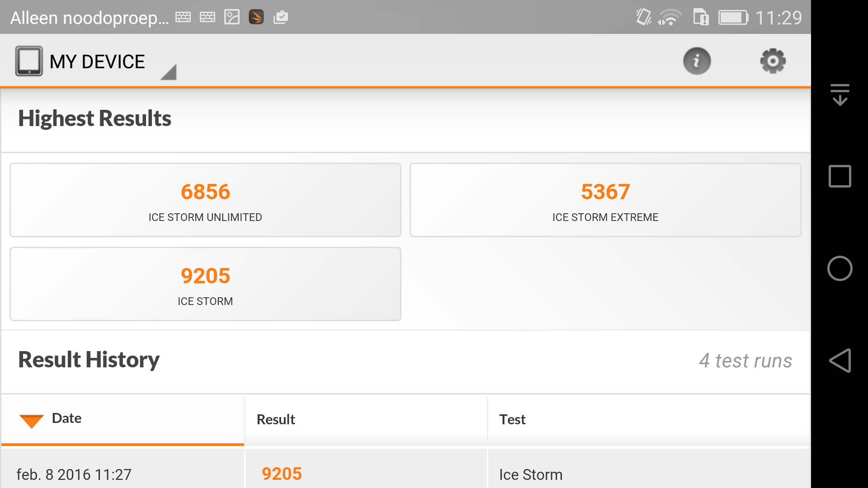Tap the tablet device icon

[x=29, y=61]
